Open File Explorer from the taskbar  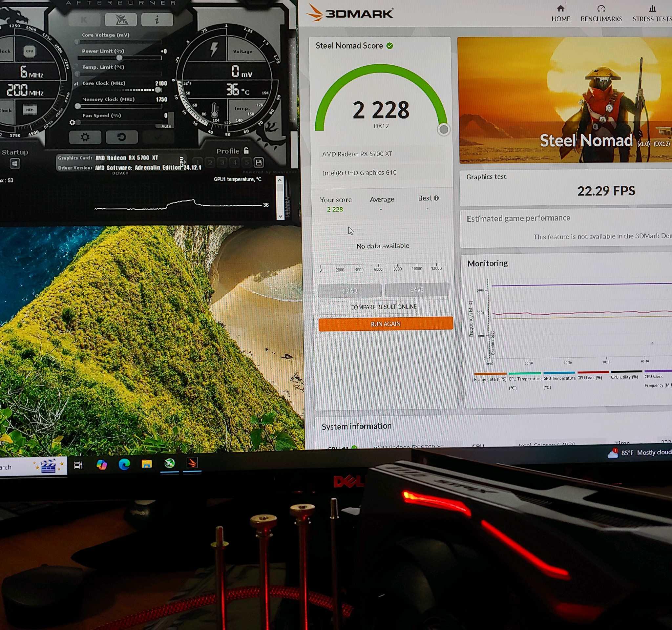[147, 464]
